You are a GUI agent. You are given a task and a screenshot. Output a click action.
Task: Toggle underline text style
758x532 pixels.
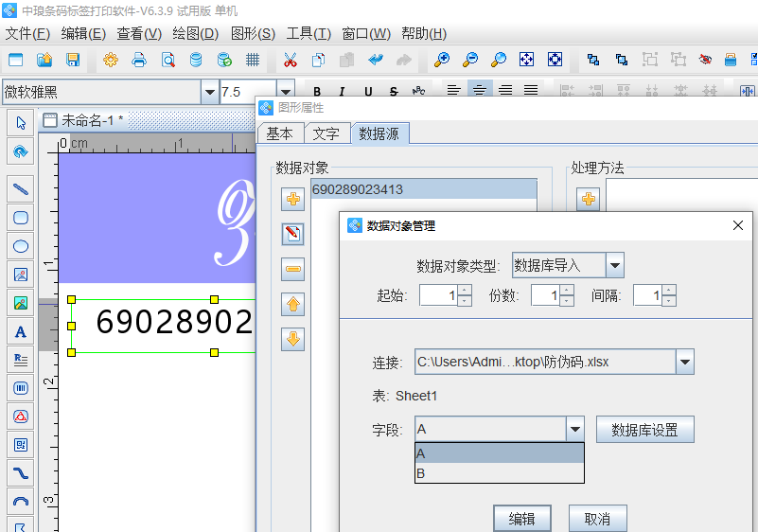pos(367,92)
